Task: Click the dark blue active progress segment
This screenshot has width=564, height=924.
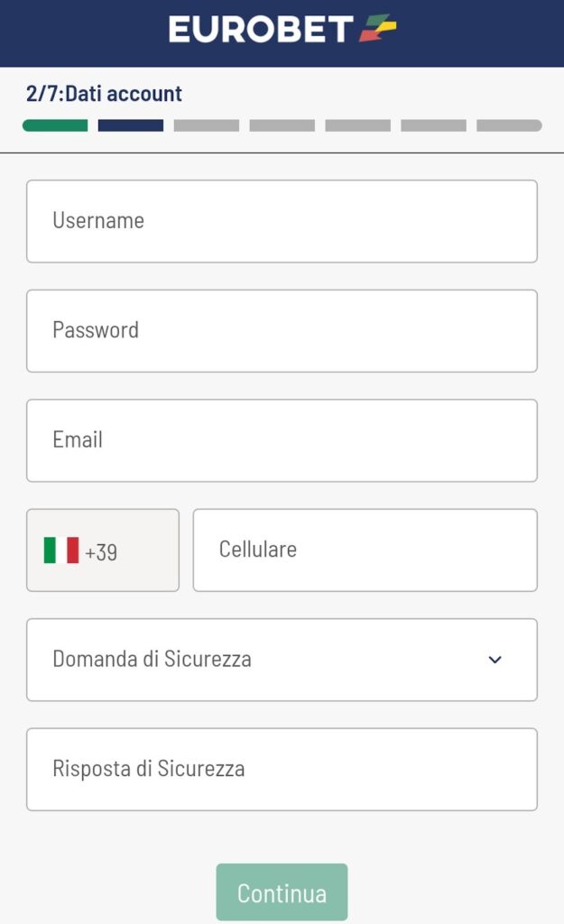Action: pos(130,125)
